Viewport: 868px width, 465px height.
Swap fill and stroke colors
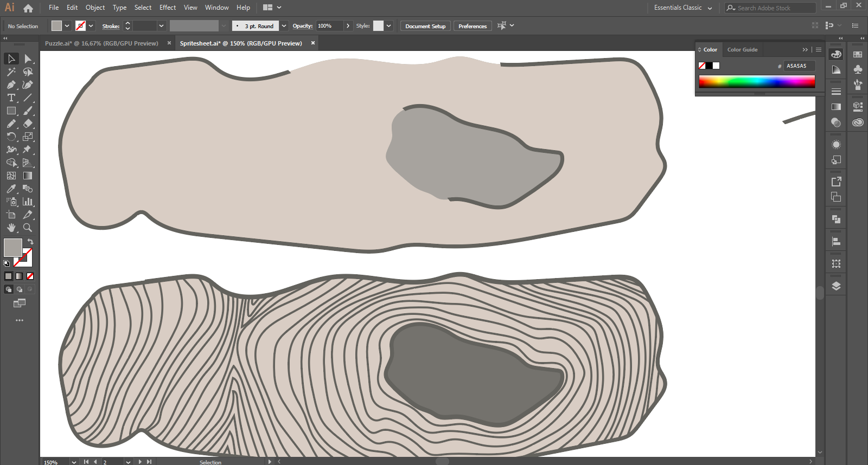31,242
